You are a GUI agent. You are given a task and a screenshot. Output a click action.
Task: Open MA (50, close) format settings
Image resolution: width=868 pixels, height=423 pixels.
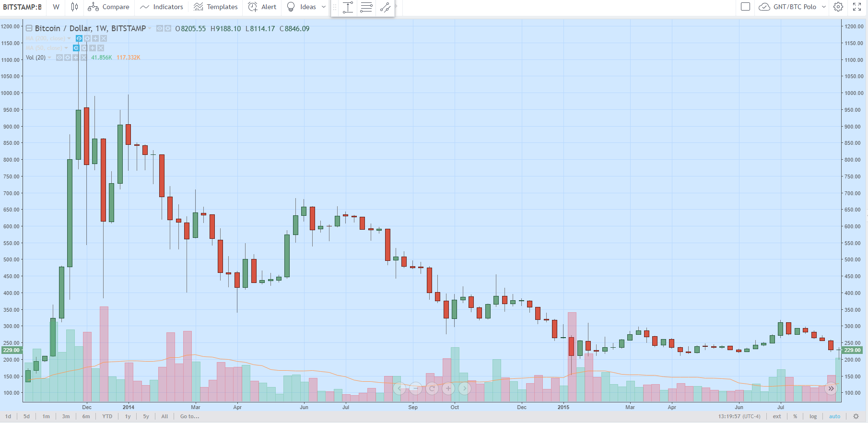click(x=84, y=48)
